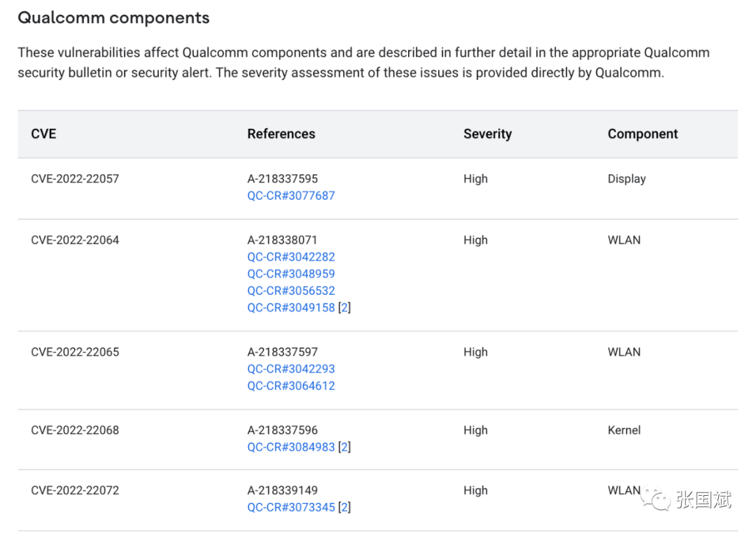
Task: Select the CVE-2022-22057 cell text
Action: (75, 179)
